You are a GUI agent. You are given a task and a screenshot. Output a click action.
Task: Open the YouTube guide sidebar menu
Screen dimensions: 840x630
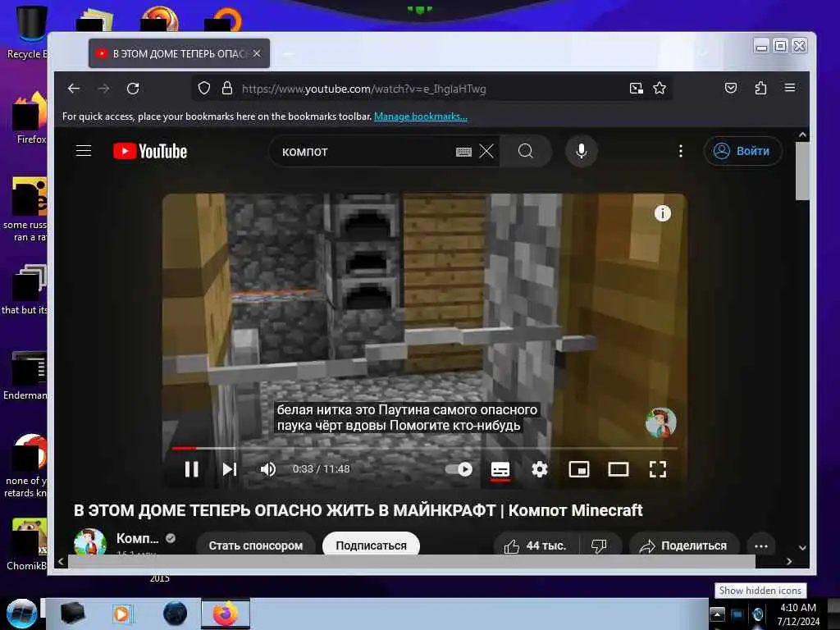pos(84,151)
